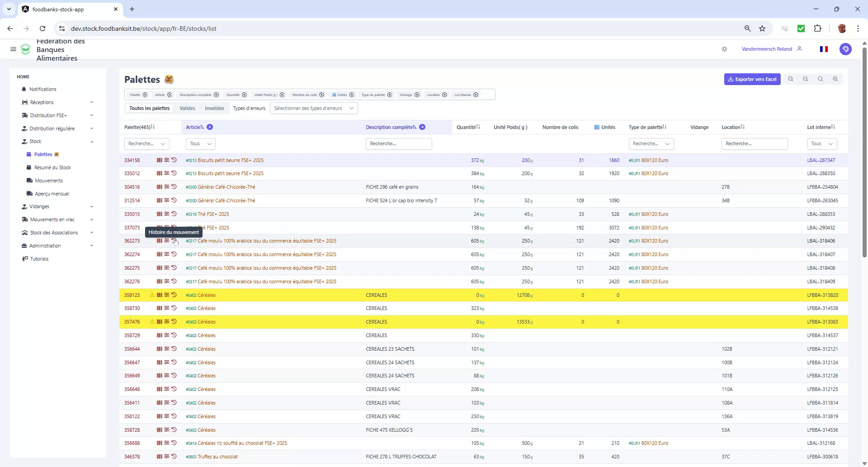Open the barcode icon for palette 334158

tap(159, 160)
